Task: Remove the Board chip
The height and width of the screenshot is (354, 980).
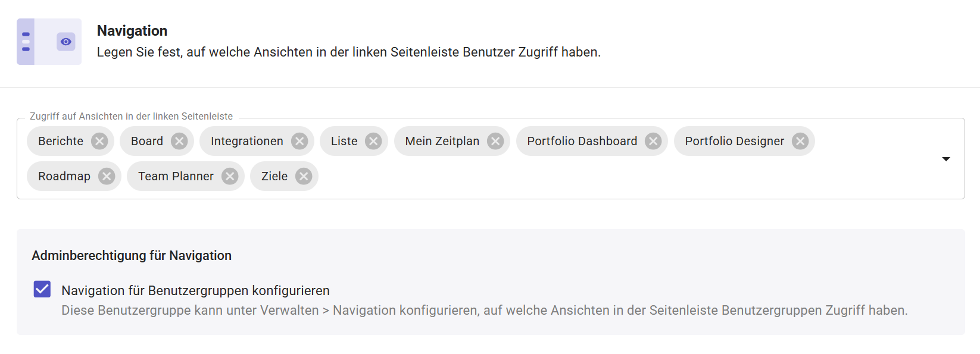Action: point(179,141)
